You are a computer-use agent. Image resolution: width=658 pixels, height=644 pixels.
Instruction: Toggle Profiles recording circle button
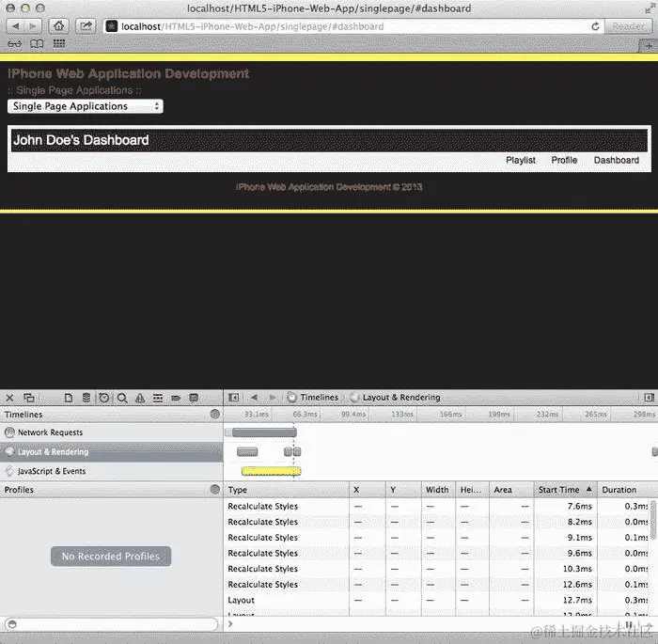(215, 489)
